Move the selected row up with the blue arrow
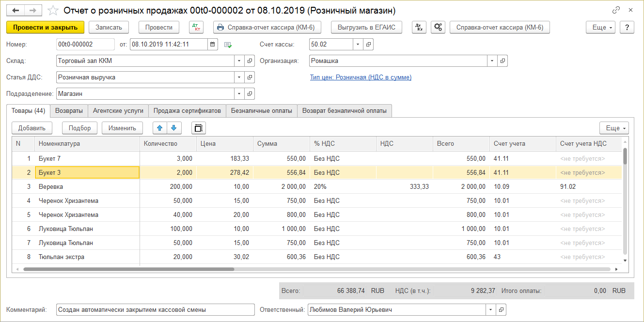The width and height of the screenshot is (644, 322). [160, 128]
